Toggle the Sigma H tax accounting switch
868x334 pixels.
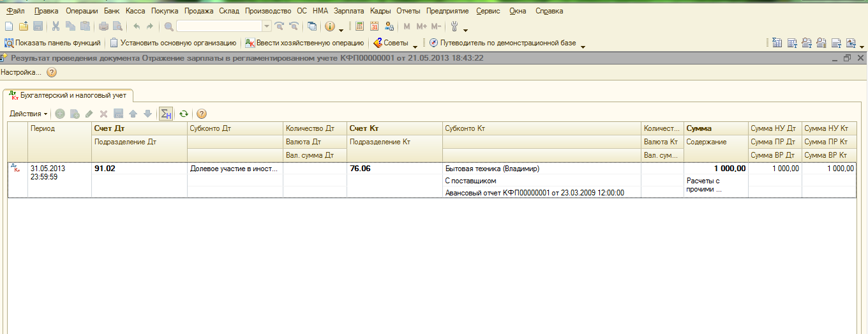(x=166, y=114)
